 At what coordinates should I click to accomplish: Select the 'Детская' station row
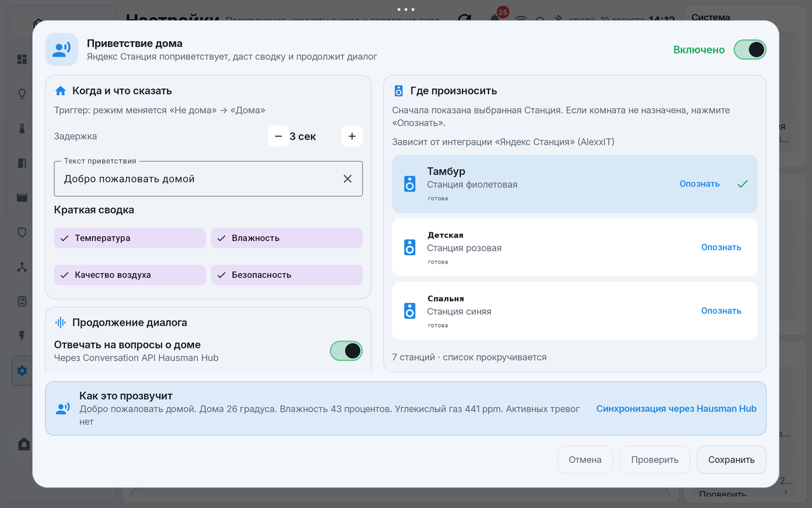575,248
